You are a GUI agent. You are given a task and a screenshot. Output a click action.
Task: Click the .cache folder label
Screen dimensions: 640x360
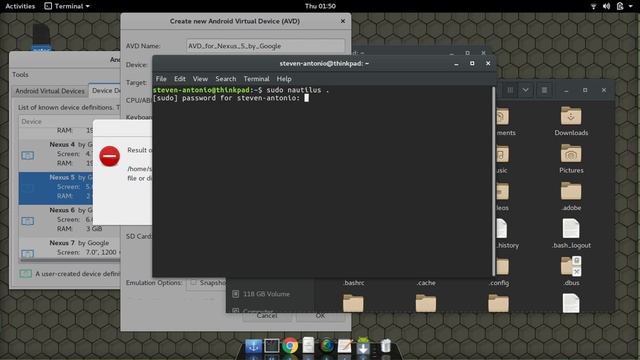426,282
